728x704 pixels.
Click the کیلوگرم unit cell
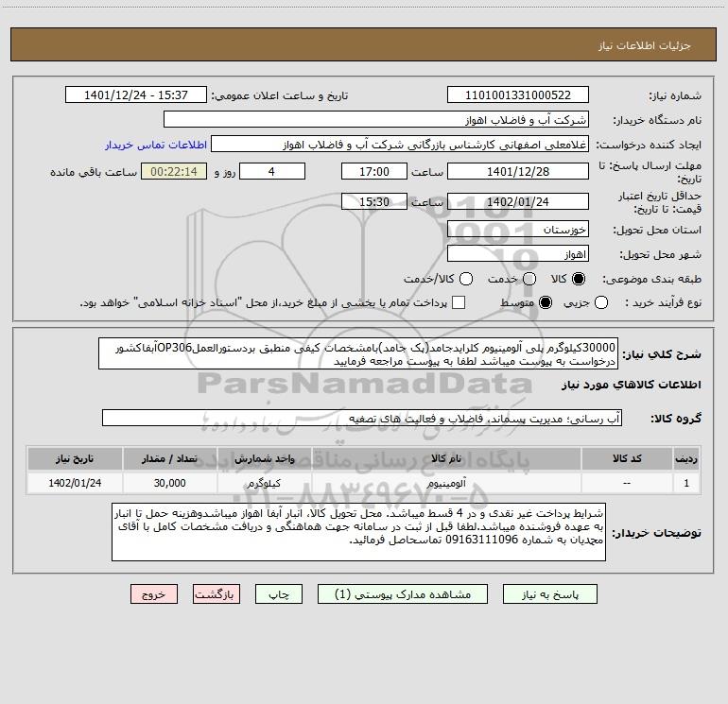264,483
